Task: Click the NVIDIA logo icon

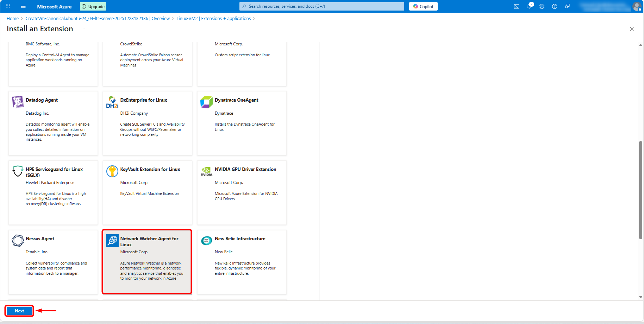Action: [x=207, y=171]
